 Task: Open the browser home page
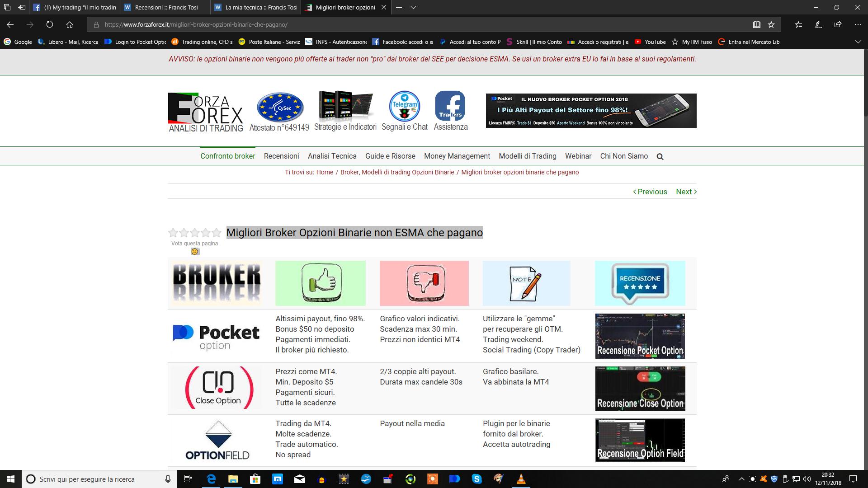[70, 24]
